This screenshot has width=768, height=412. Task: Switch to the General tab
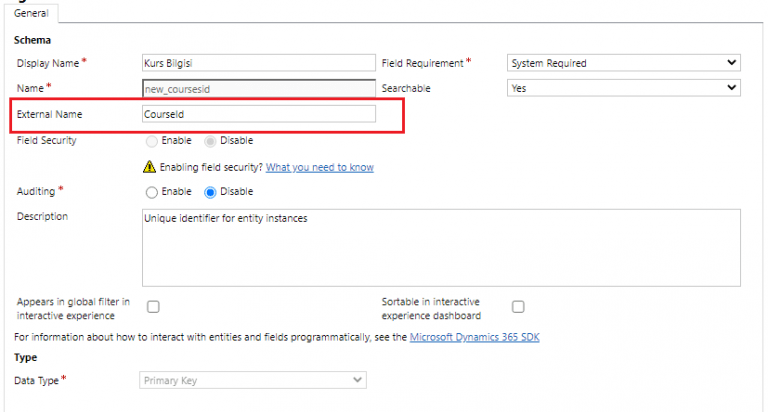(x=33, y=13)
